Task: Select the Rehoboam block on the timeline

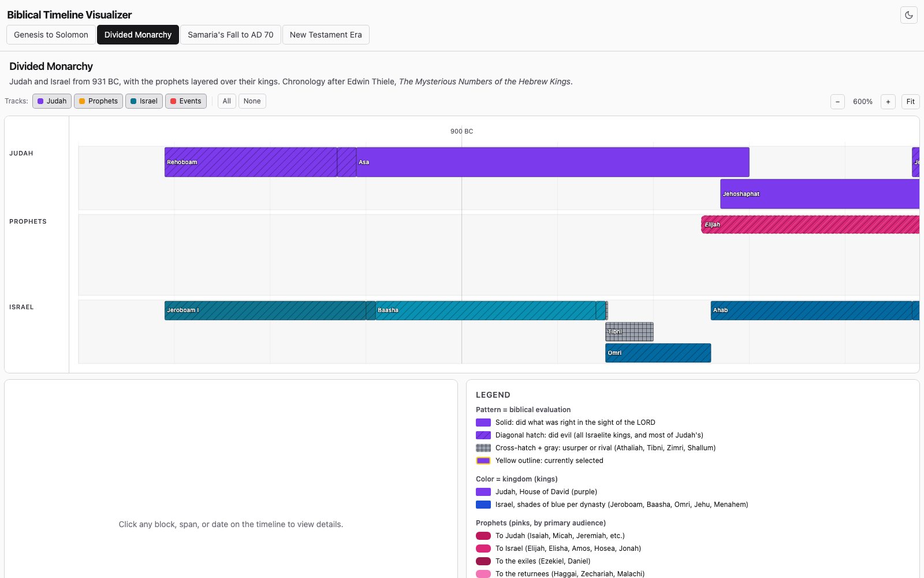Action: [251, 162]
